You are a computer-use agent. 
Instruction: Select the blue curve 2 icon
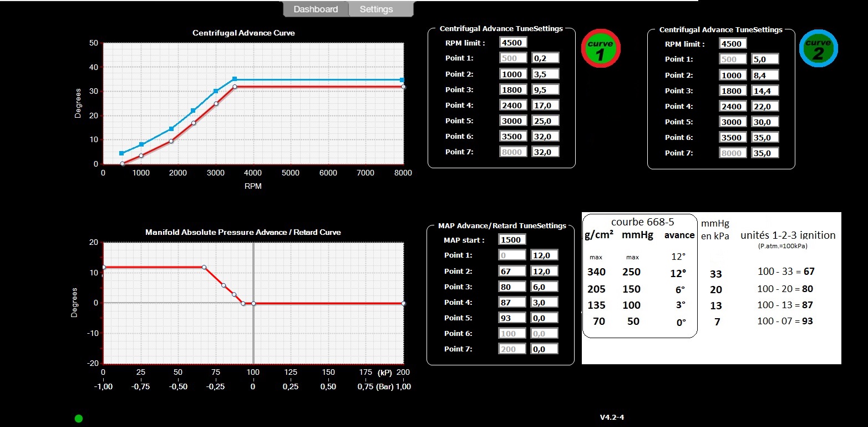[x=818, y=49]
